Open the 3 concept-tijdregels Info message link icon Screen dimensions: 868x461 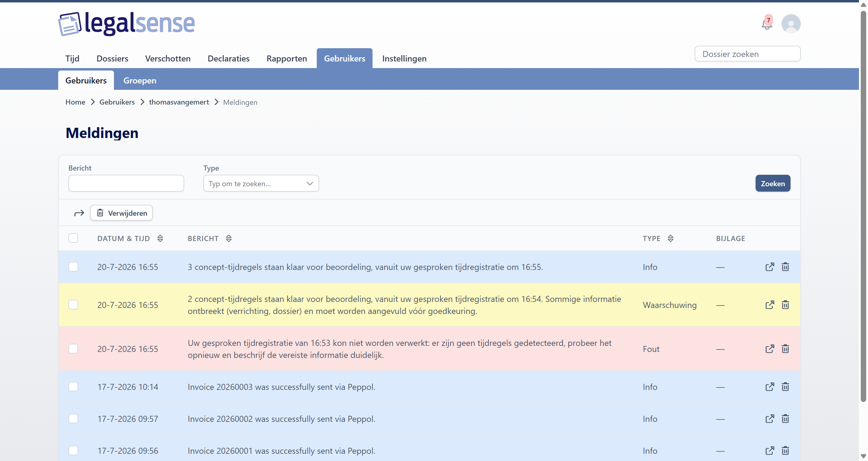(770, 267)
